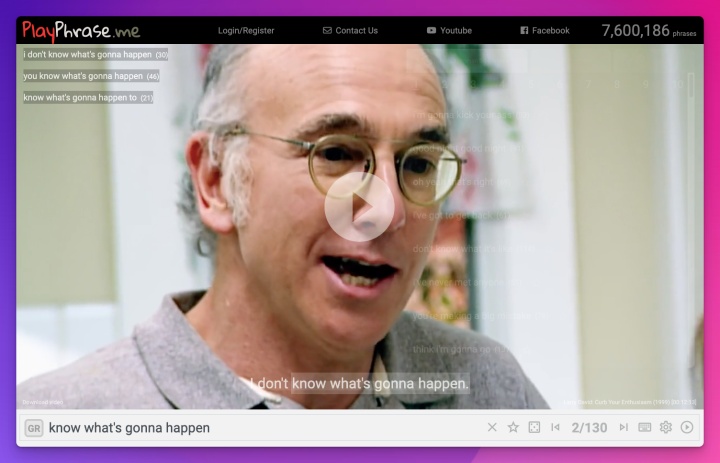Open the Facebook page link
Screen dimensions: 720x463
click(x=545, y=31)
